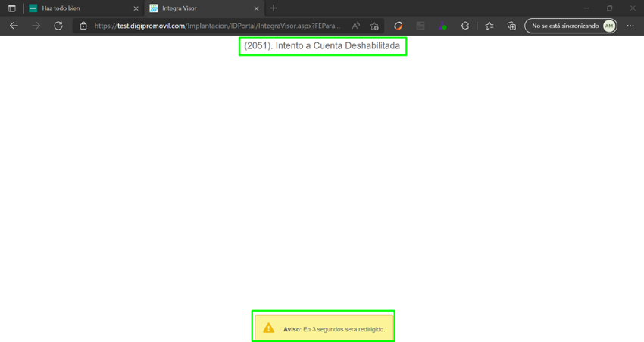The height and width of the screenshot is (342, 644).
Task: View site security lock information
Action: coord(83,26)
